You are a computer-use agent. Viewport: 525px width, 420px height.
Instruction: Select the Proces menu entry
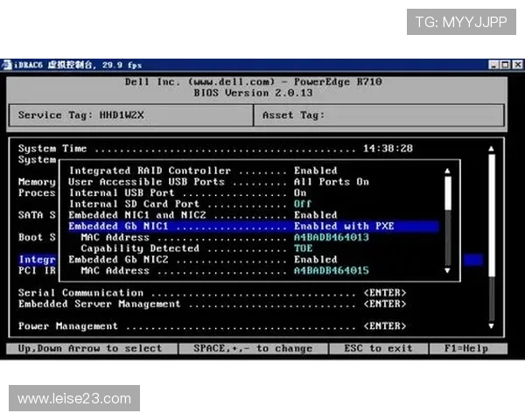click(37, 192)
